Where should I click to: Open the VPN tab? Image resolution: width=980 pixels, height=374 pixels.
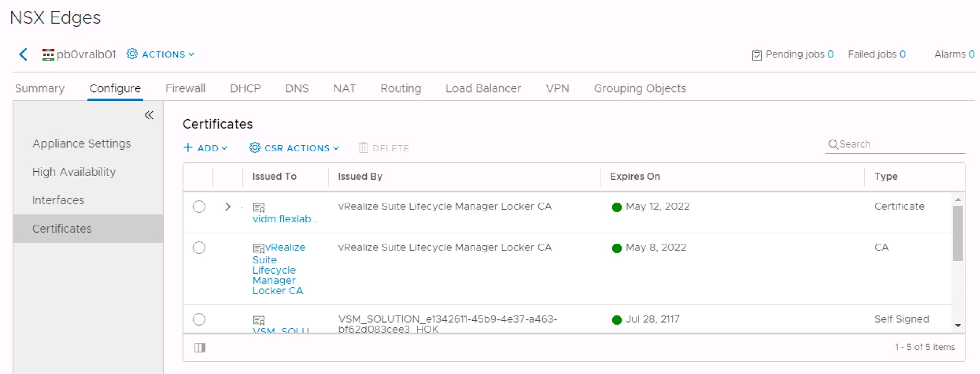(557, 88)
